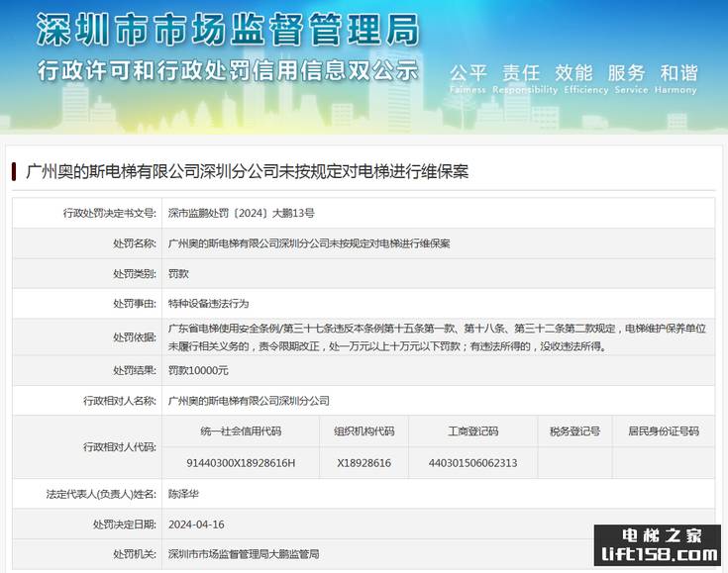This screenshot has height=573, width=728.
Task: Select the 罚款10000元 result value
Action: click(198, 370)
